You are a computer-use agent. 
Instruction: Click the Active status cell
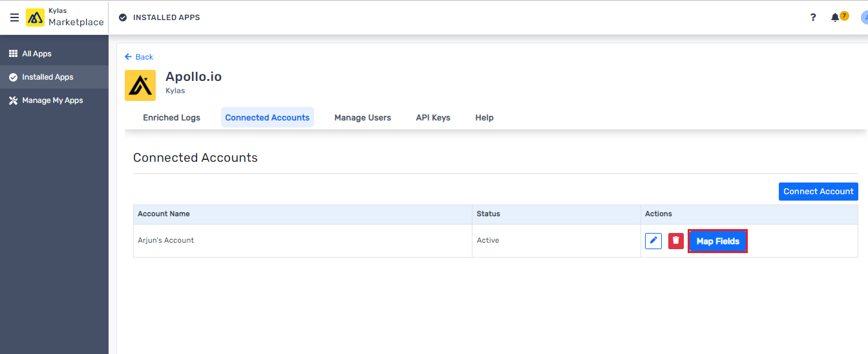click(556, 241)
